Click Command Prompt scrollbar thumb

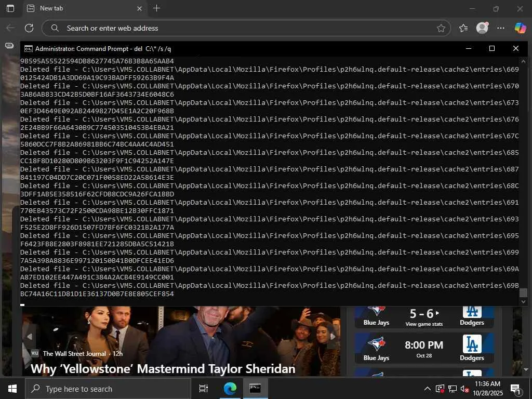tap(523, 292)
